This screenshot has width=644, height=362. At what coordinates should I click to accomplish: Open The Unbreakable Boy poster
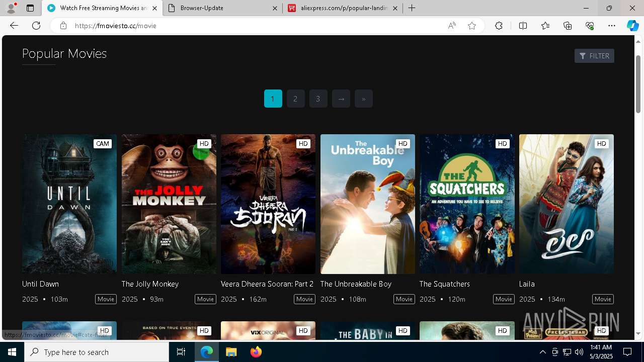coord(368,204)
